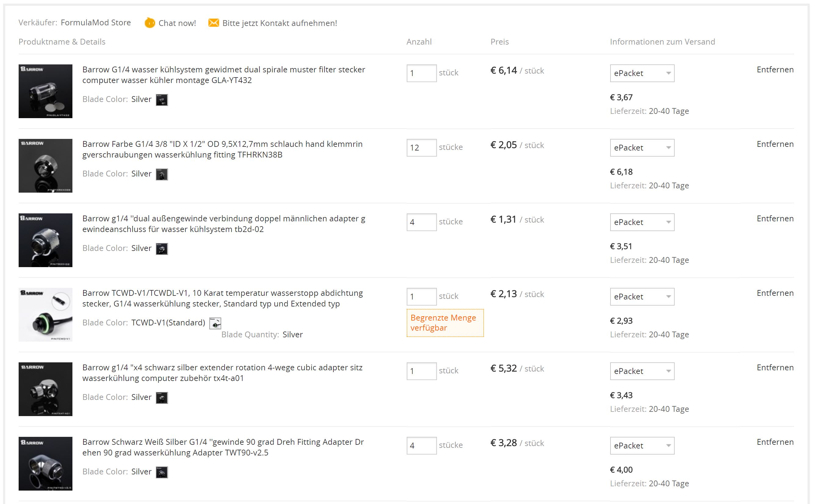Image resolution: width=814 pixels, height=504 pixels.
Task: Click the variant icon for tx4t-a01 adapter
Action: 162,398
